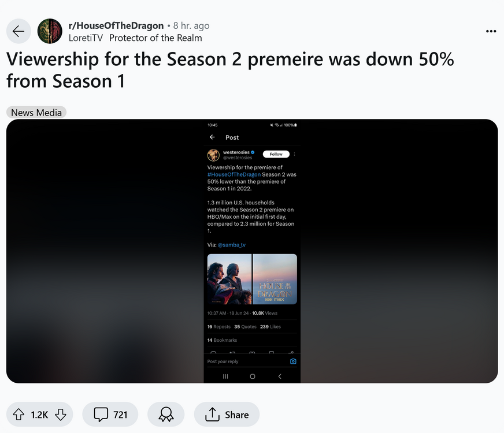Click the back arrow button
Screen dimensions: 504x433
[18, 31]
